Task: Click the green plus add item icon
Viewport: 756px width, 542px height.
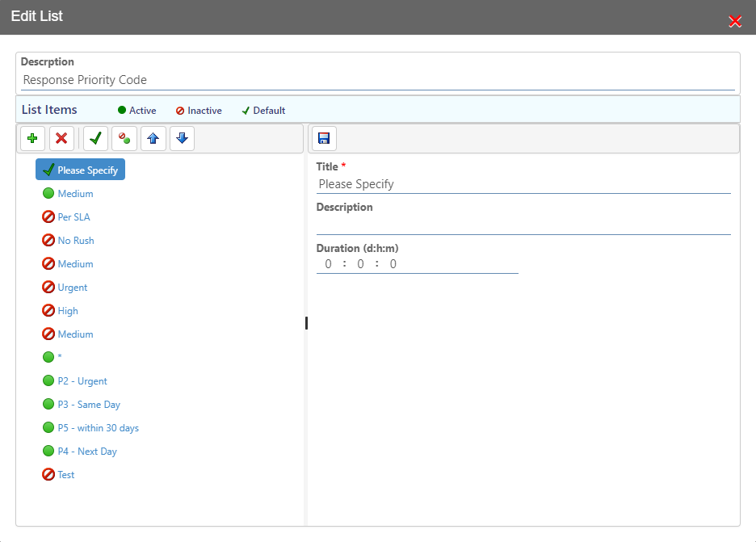Action: (x=33, y=139)
